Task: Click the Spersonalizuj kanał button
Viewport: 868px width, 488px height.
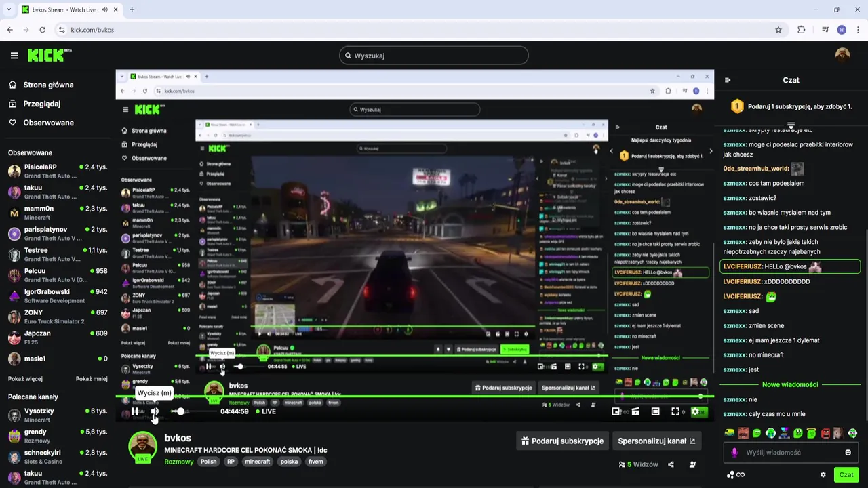Action: point(656,441)
